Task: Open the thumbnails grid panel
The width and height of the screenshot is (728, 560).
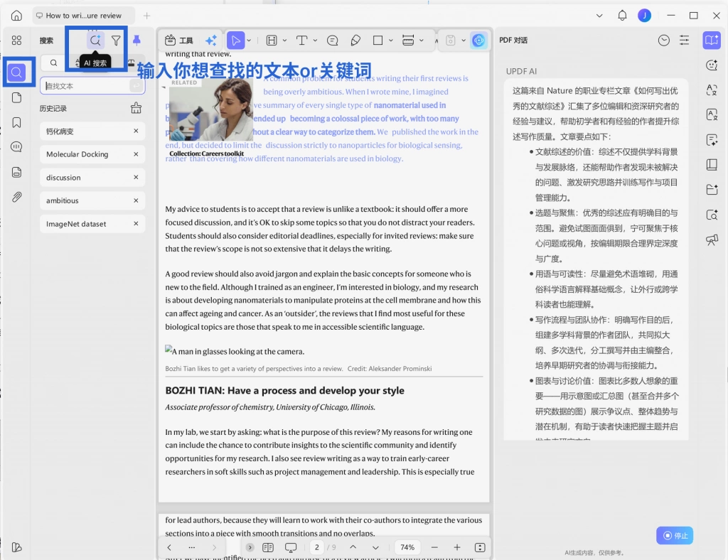Action: pyautogui.click(x=16, y=41)
